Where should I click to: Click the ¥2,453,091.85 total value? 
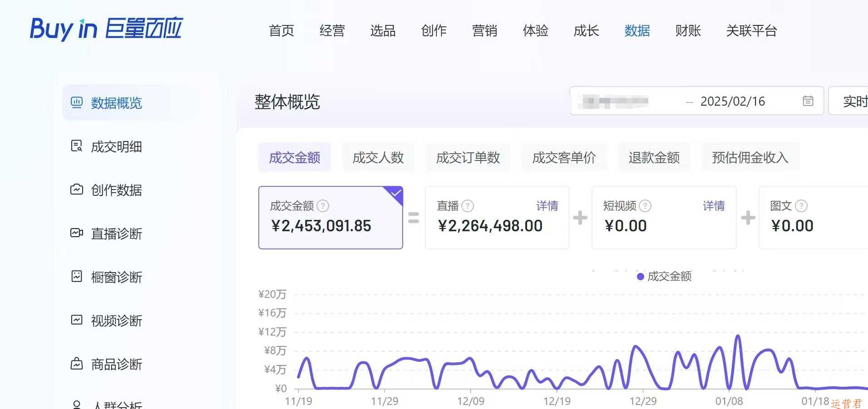pos(321,226)
